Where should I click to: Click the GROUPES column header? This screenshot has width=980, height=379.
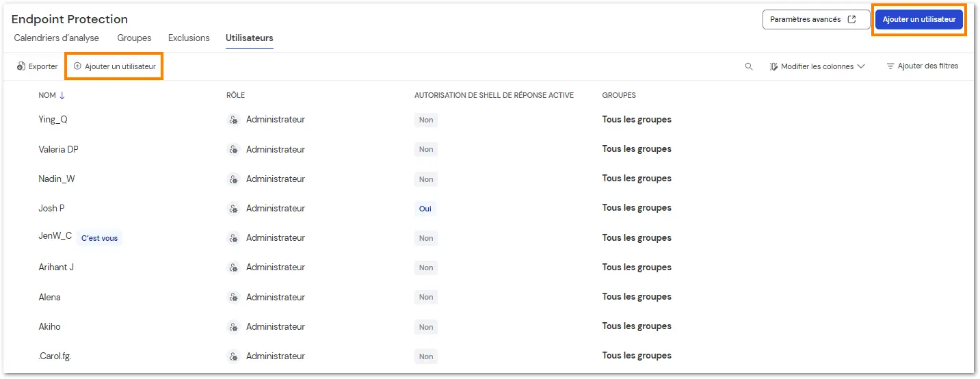pos(619,95)
